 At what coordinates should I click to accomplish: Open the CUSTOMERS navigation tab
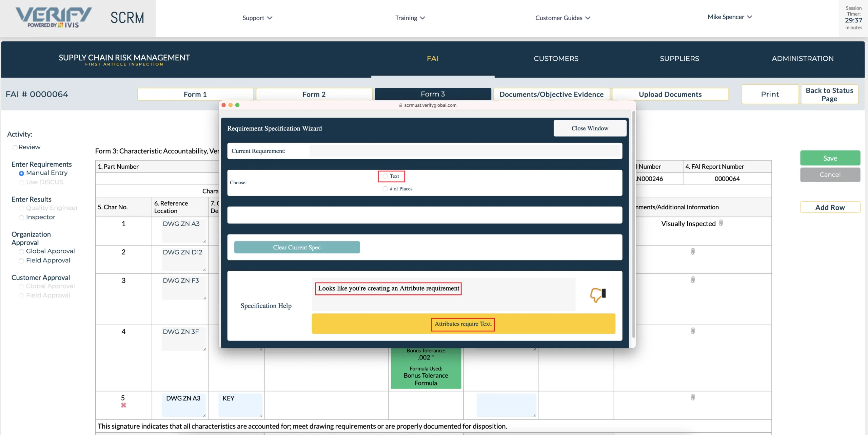(556, 59)
